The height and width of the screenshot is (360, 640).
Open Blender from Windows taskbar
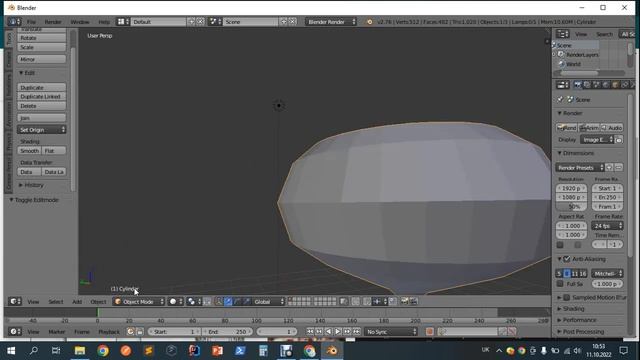pyautogui.click(x=332, y=350)
